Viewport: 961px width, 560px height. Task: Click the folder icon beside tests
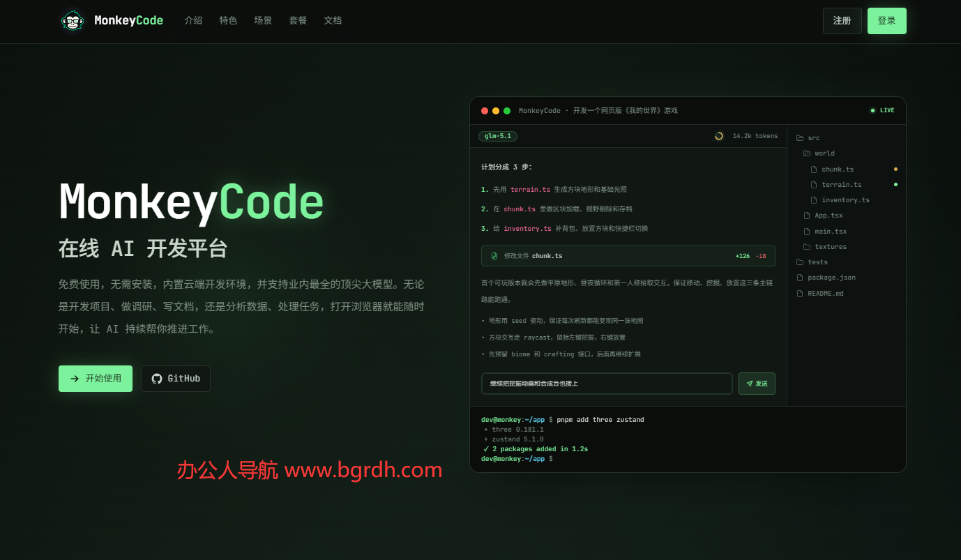(800, 262)
